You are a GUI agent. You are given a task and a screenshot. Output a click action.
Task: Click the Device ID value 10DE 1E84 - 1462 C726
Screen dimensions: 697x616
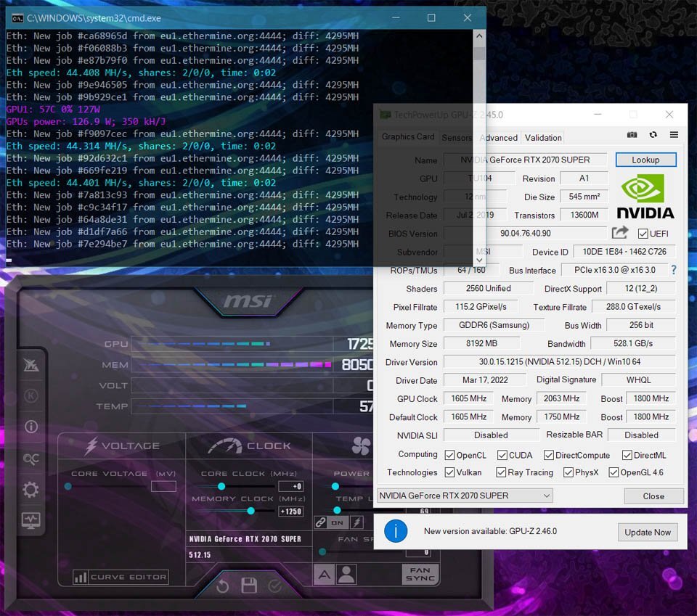tap(624, 252)
